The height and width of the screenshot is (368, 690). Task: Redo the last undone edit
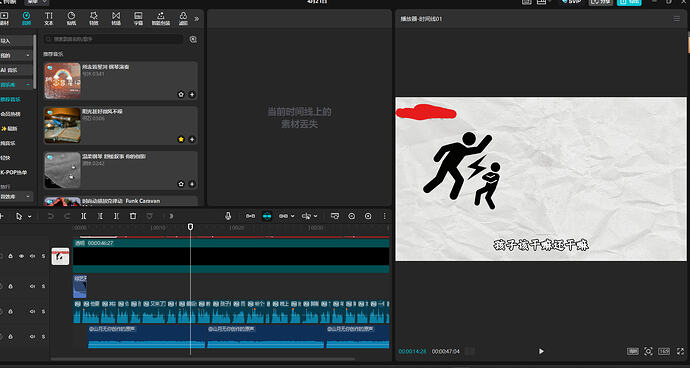point(67,216)
